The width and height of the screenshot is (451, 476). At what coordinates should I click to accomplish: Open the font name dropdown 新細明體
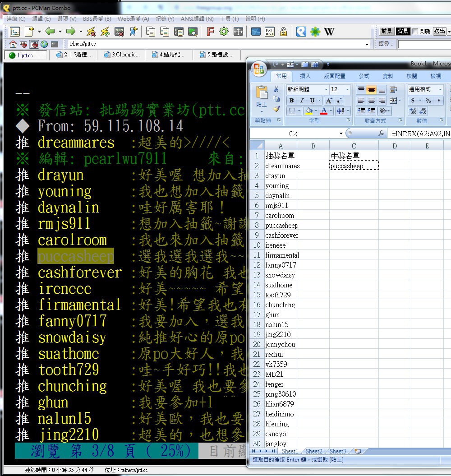click(326, 89)
